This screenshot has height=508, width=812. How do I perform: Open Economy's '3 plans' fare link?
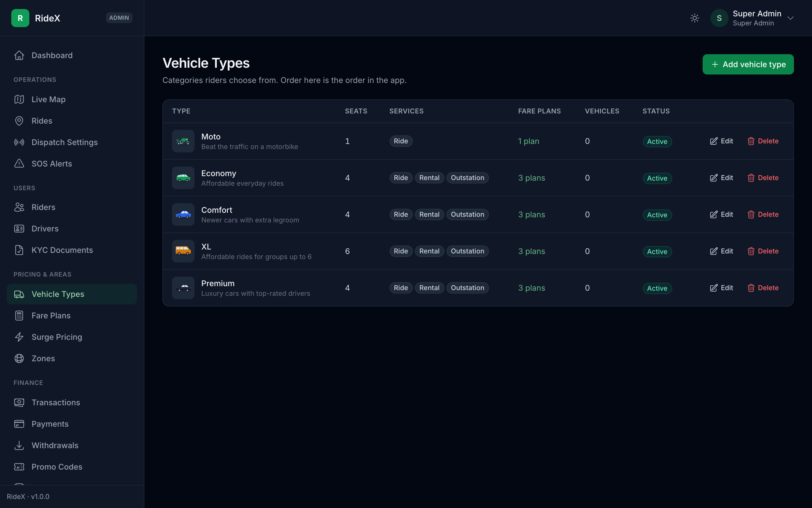pos(531,178)
